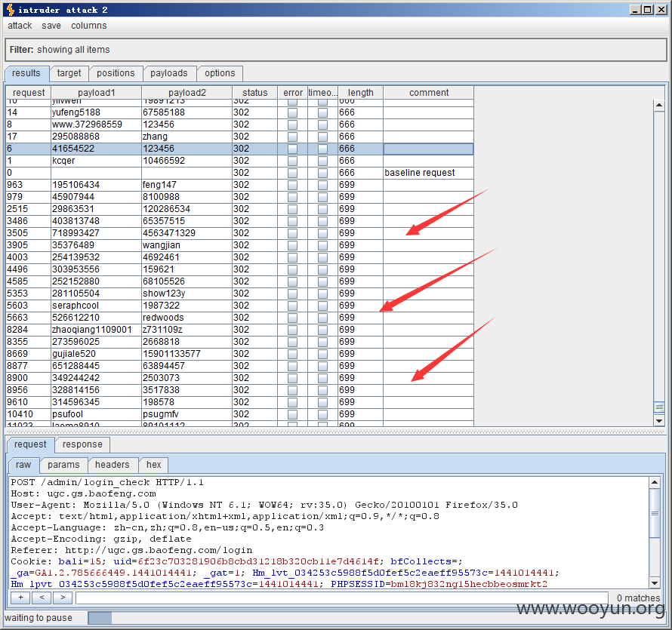Image resolution: width=672 pixels, height=630 pixels.
Task: Switch to the options tab
Action: (x=220, y=73)
